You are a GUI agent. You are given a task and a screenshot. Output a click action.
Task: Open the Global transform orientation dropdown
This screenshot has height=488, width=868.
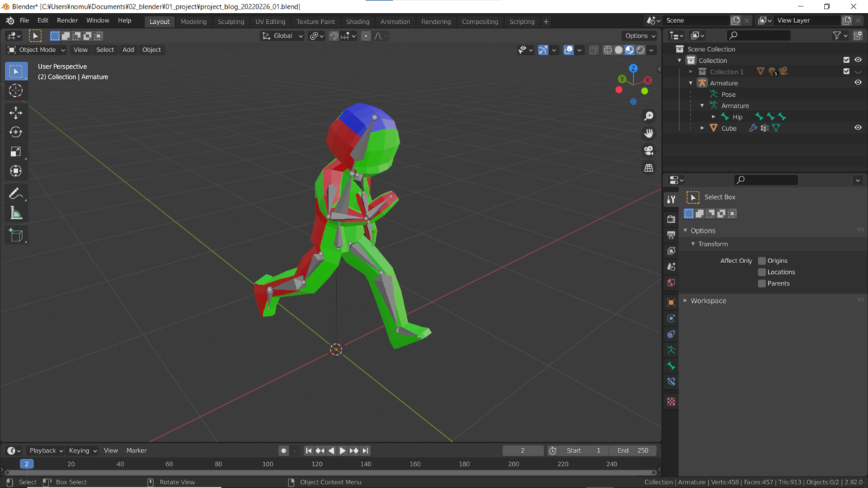(282, 35)
